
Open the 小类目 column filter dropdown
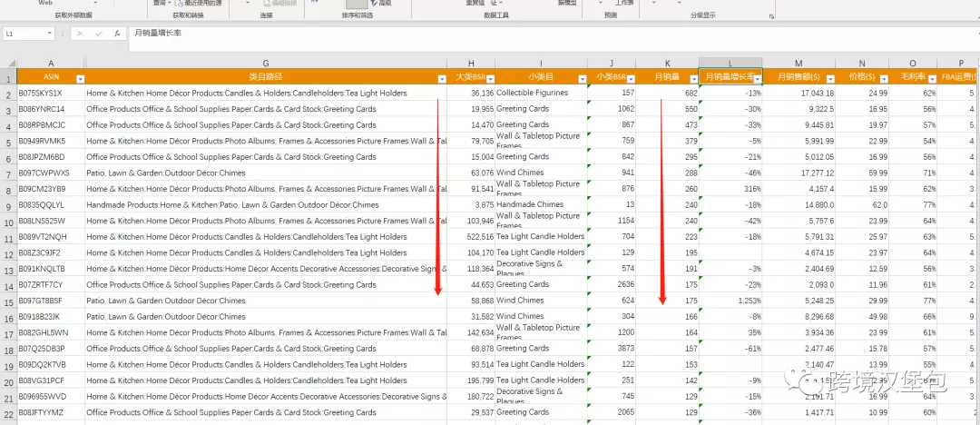tap(581, 79)
